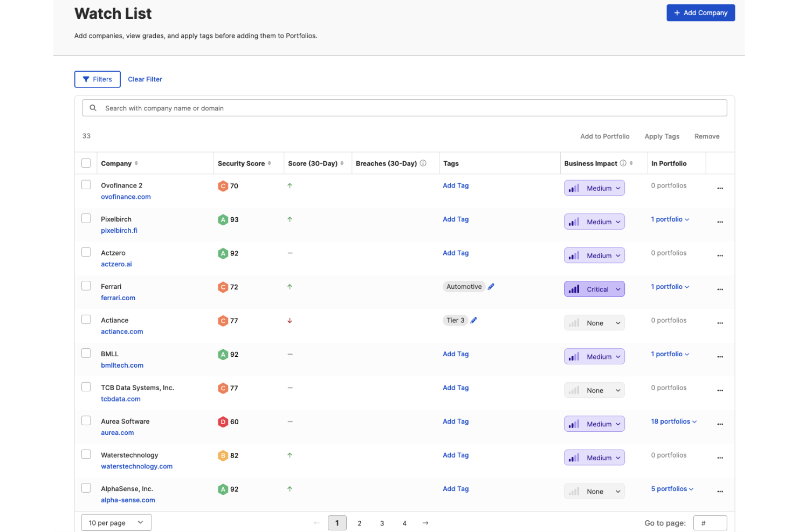Image resolution: width=798 pixels, height=532 pixels.
Task: Click Actiance's red downward score arrow
Action: [290, 320]
